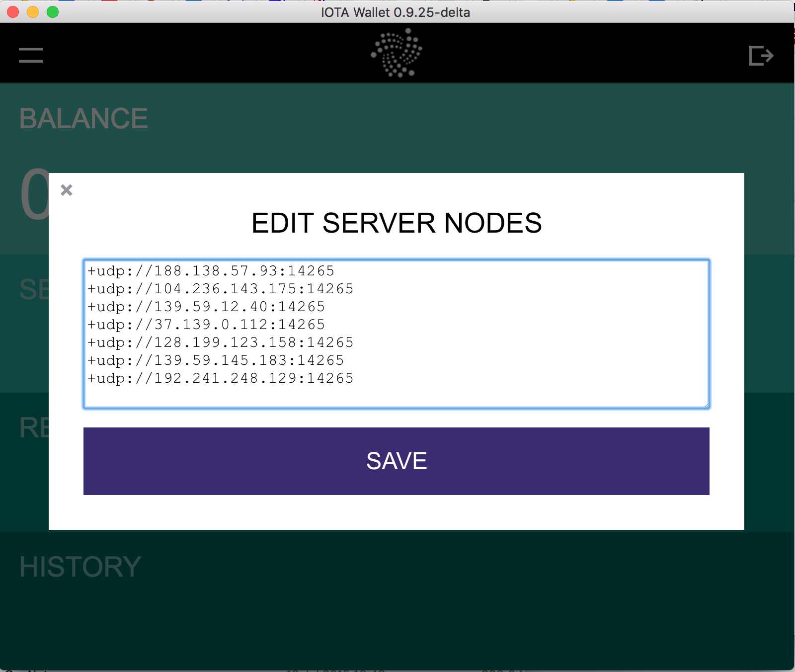The width and height of the screenshot is (795, 672).
Task: Click the logout icon in header
Action: tap(761, 55)
